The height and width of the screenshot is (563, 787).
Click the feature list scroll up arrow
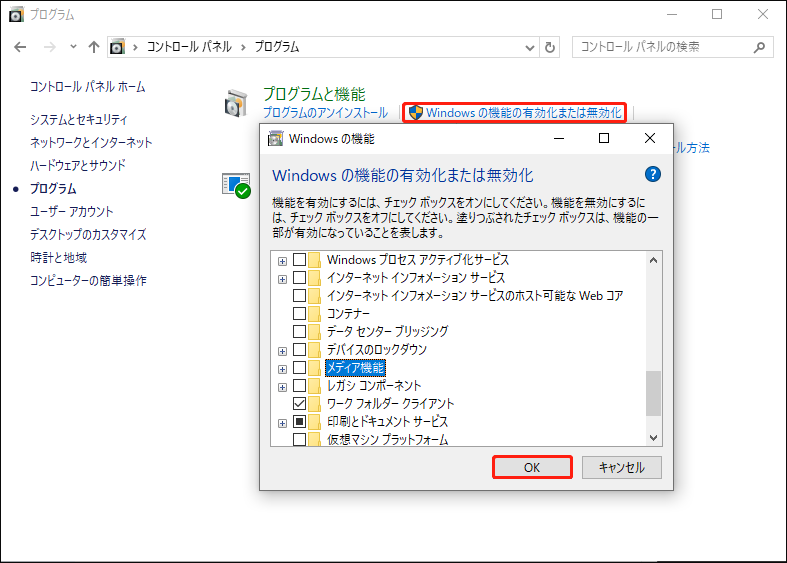click(x=653, y=260)
